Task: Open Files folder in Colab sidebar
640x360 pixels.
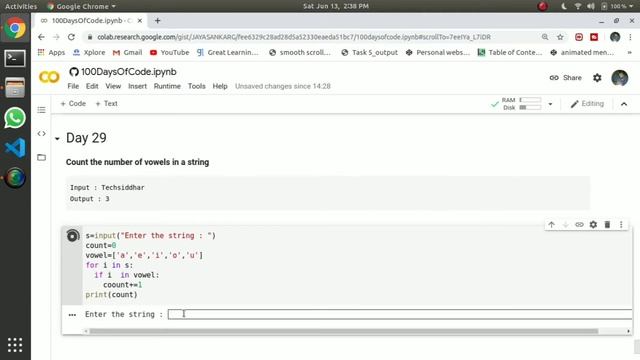Action: point(41,157)
